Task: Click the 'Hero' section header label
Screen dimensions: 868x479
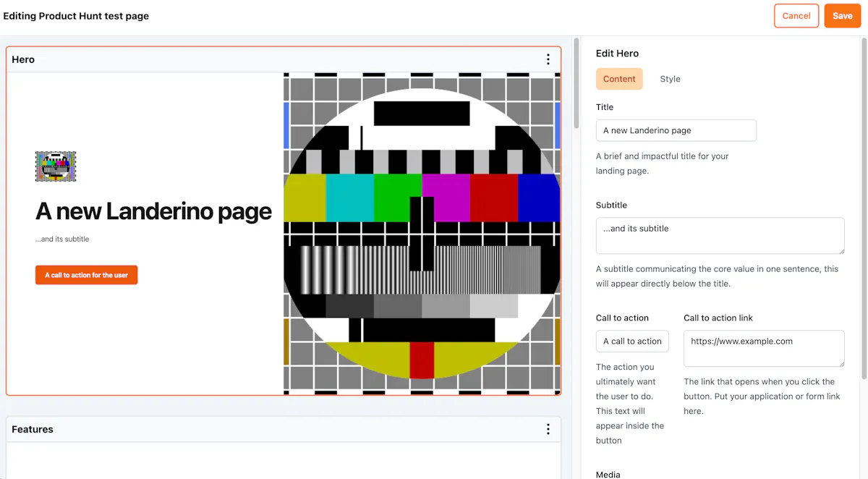Action: (x=23, y=59)
